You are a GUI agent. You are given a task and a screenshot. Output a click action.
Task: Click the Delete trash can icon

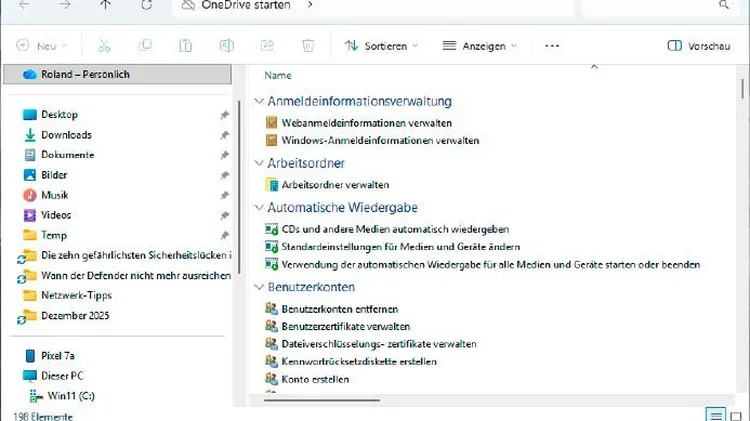point(308,46)
